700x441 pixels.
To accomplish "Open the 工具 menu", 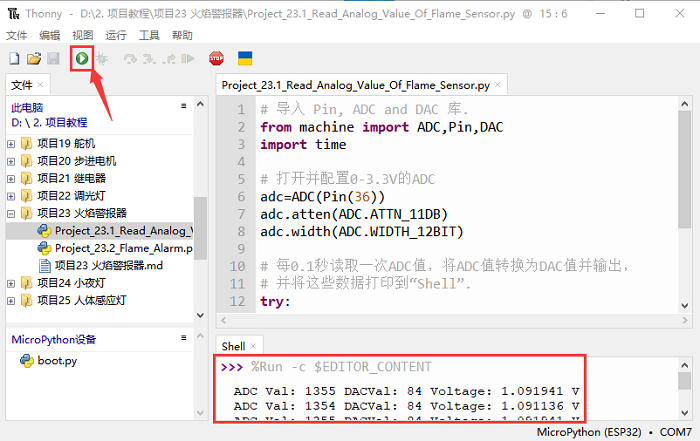I will [149, 35].
